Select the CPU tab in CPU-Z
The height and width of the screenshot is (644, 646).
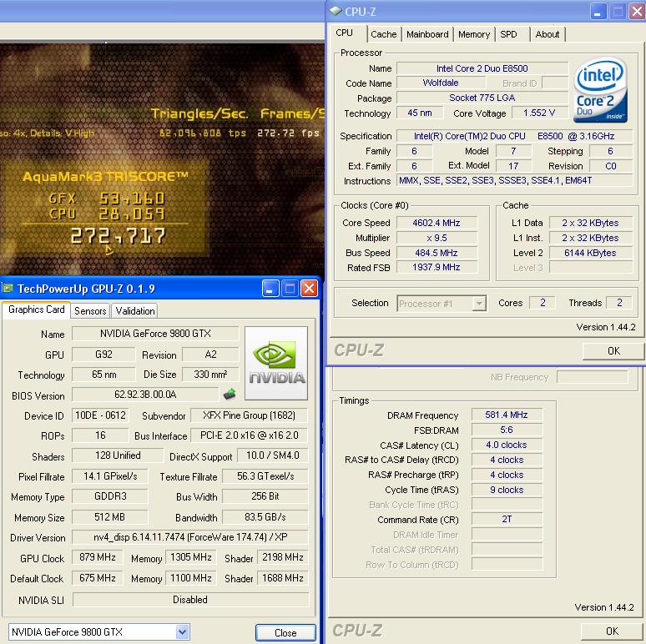click(347, 33)
